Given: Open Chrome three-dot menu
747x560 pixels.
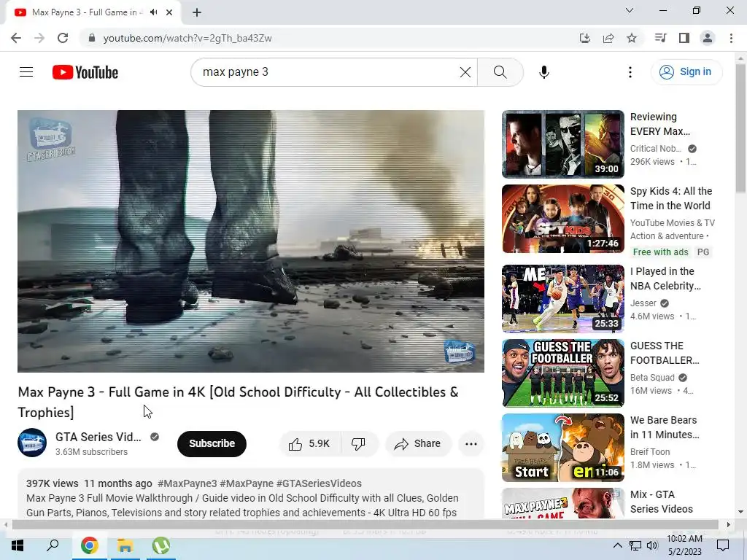Looking at the screenshot, I should click(x=731, y=38).
